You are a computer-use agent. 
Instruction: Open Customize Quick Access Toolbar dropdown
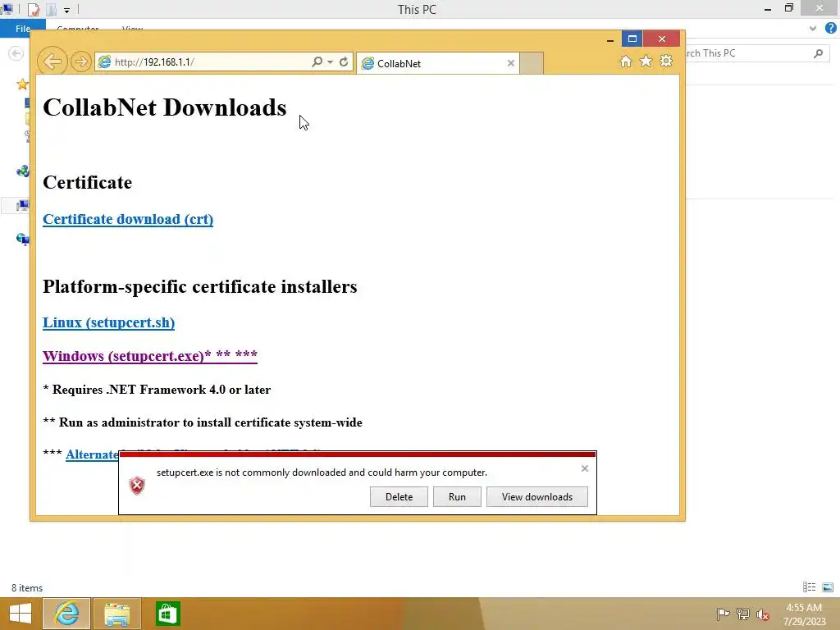[66, 10]
